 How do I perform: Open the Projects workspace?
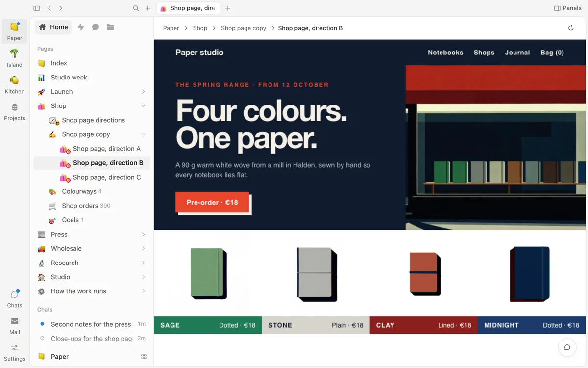coord(15,111)
